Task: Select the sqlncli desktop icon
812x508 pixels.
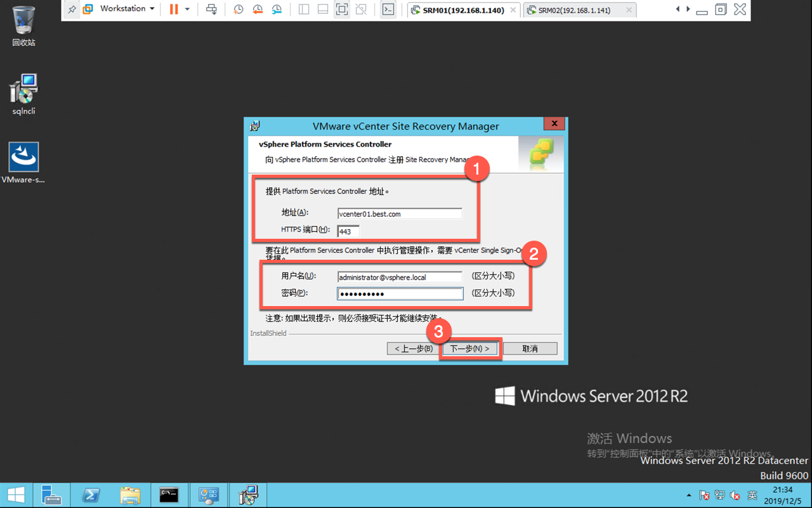Action: [23, 95]
